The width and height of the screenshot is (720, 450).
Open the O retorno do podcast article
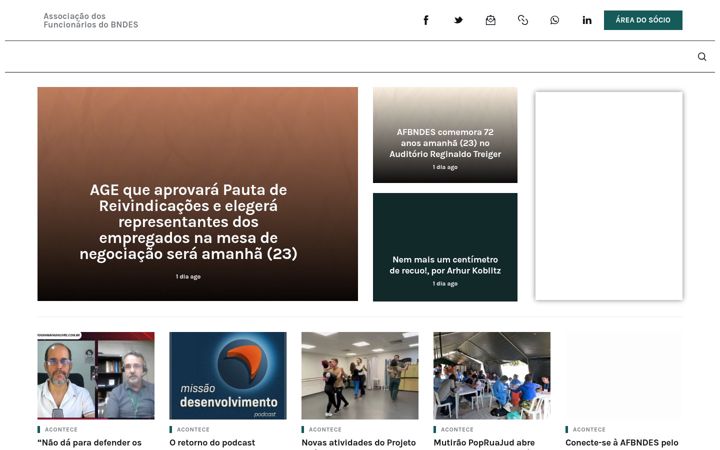click(212, 443)
